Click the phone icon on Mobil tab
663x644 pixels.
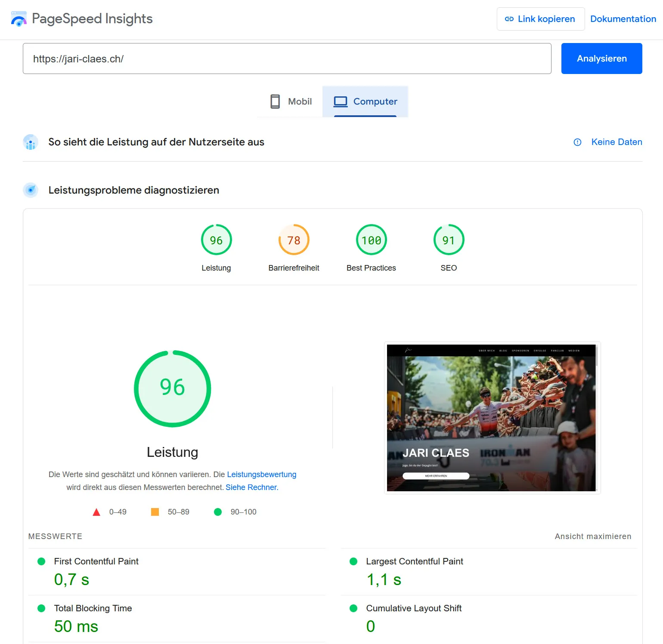click(x=275, y=102)
